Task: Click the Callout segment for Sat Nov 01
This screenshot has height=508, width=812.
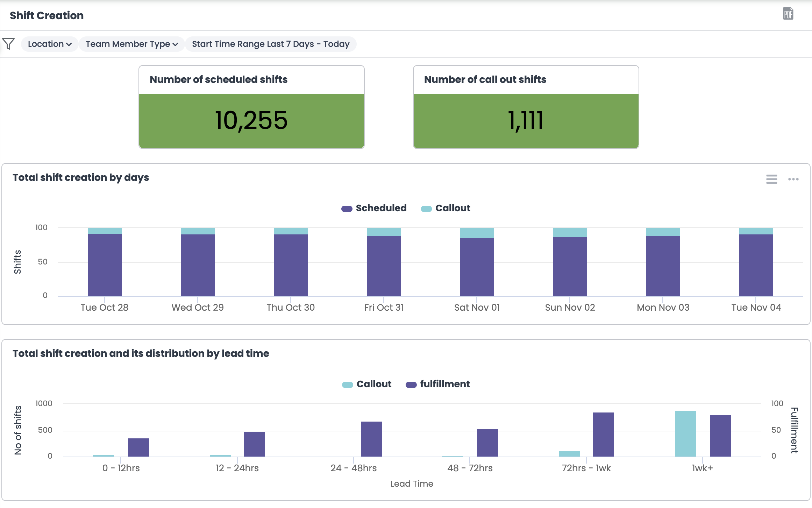Action: tap(477, 233)
